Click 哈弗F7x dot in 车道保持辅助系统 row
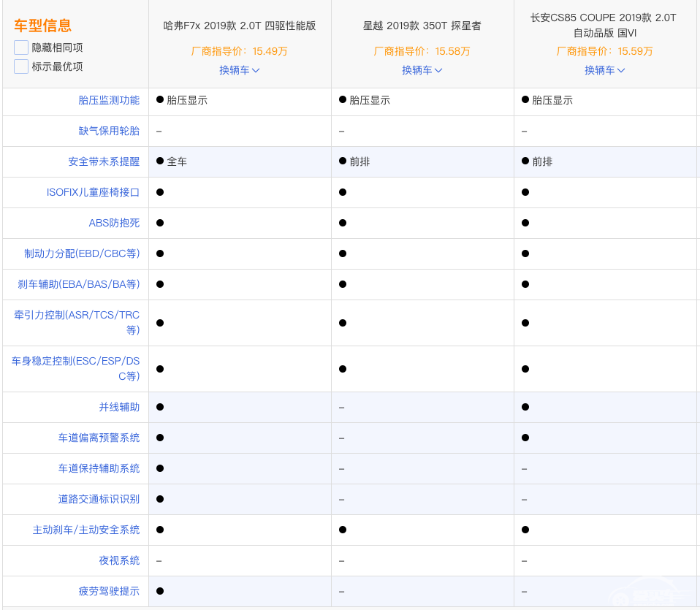 [x=160, y=468]
